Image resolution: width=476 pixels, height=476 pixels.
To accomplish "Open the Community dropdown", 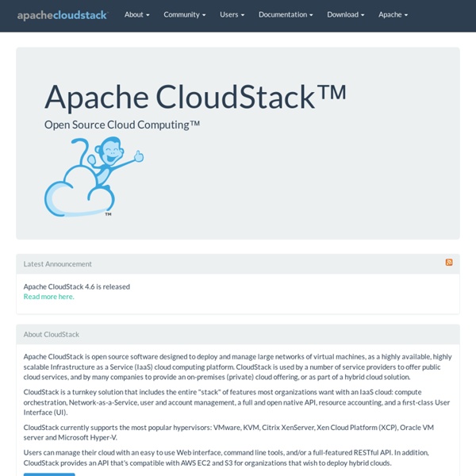I will click(x=184, y=15).
